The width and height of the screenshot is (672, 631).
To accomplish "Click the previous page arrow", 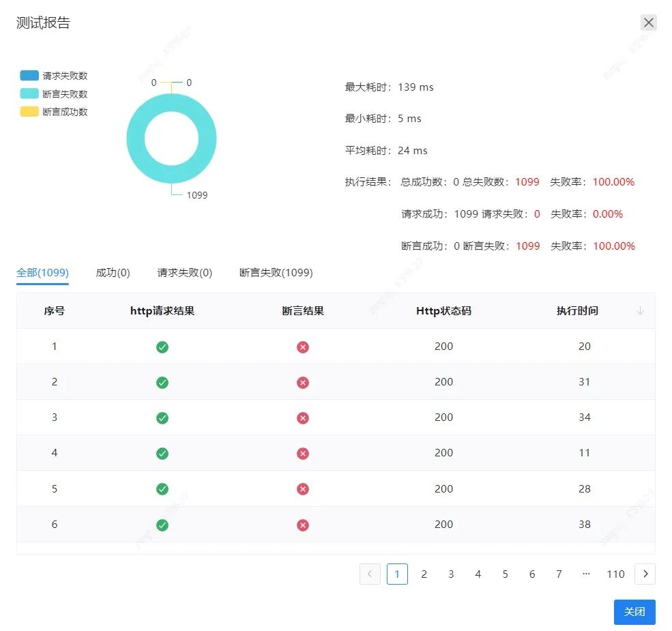I will [370, 574].
